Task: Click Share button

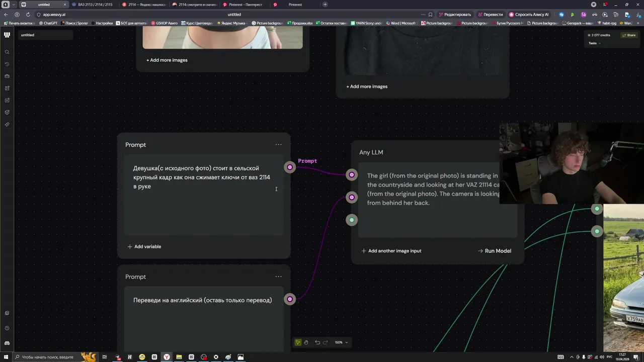Action: click(x=629, y=35)
